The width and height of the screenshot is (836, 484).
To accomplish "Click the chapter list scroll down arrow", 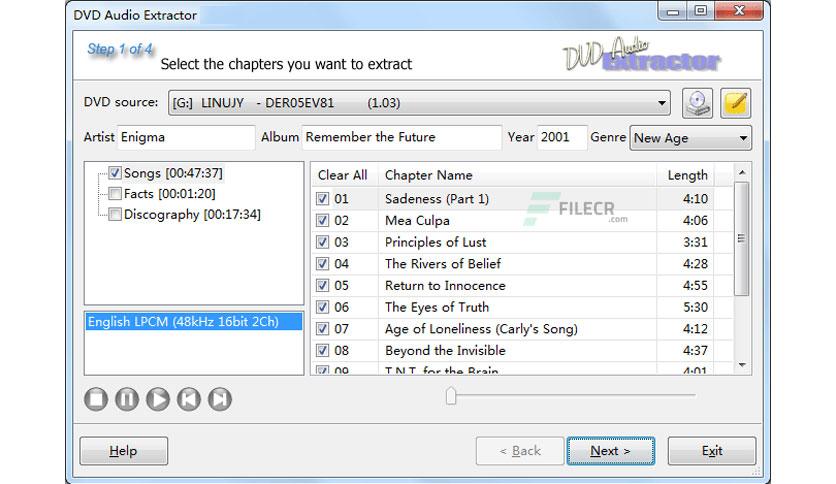I will (742, 365).
